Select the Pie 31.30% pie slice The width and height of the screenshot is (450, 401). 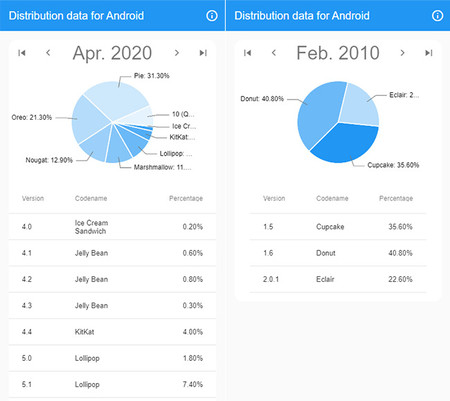click(x=118, y=98)
